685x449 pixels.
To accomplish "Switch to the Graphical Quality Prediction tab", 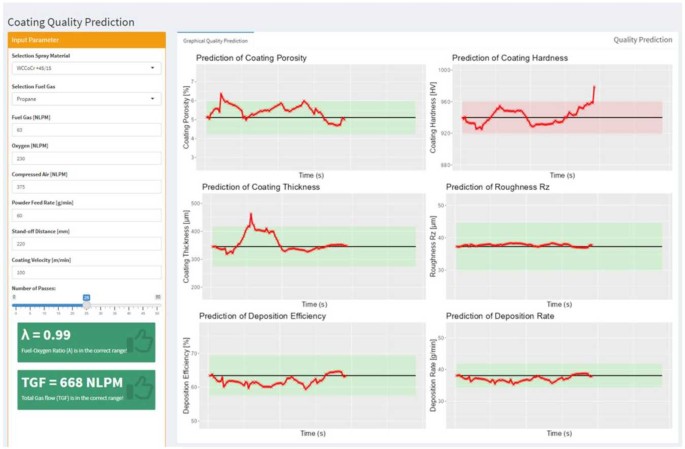I will (x=215, y=41).
